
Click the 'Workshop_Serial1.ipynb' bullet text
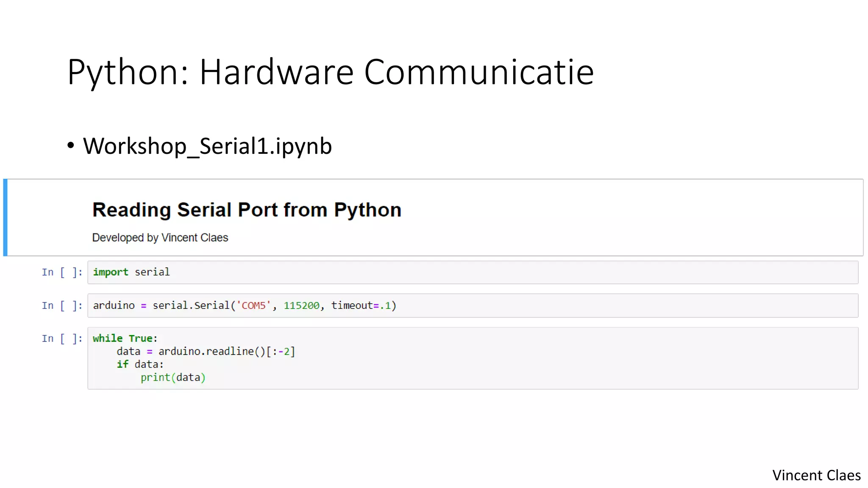coord(207,146)
